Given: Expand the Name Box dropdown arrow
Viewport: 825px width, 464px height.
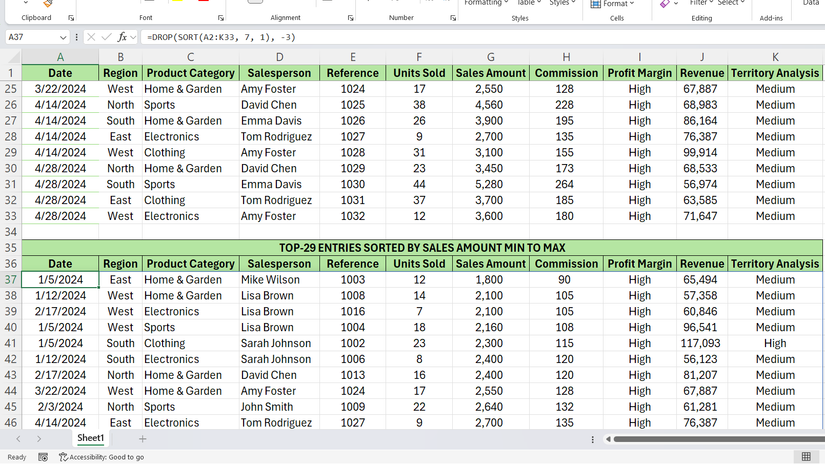Looking at the screenshot, I should [64, 37].
